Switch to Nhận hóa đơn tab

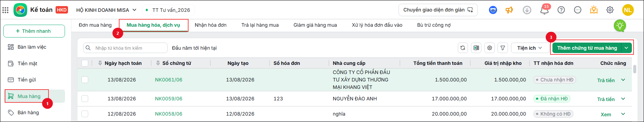click(x=211, y=25)
